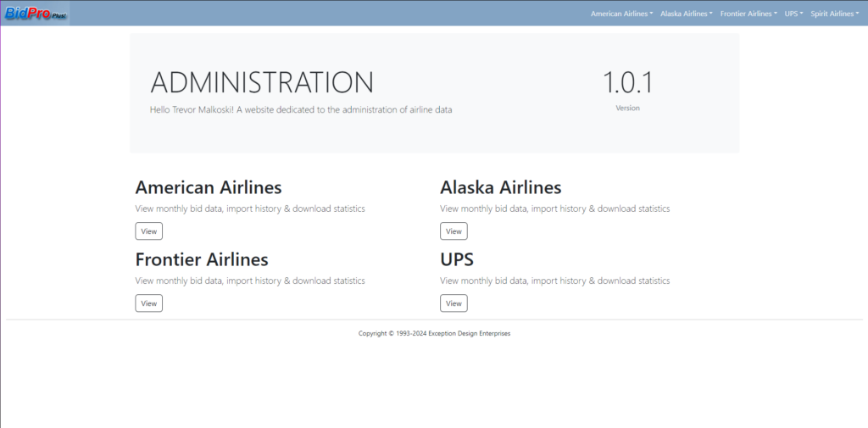Image resolution: width=868 pixels, height=428 pixels.
Task: Click the Alaska Airlines section heading
Action: click(x=500, y=187)
